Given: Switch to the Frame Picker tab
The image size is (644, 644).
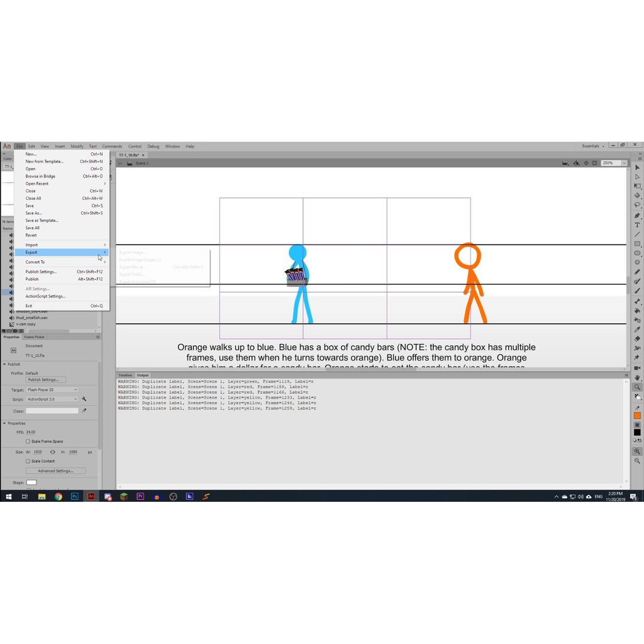Looking at the screenshot, I should tap(34, 337).
